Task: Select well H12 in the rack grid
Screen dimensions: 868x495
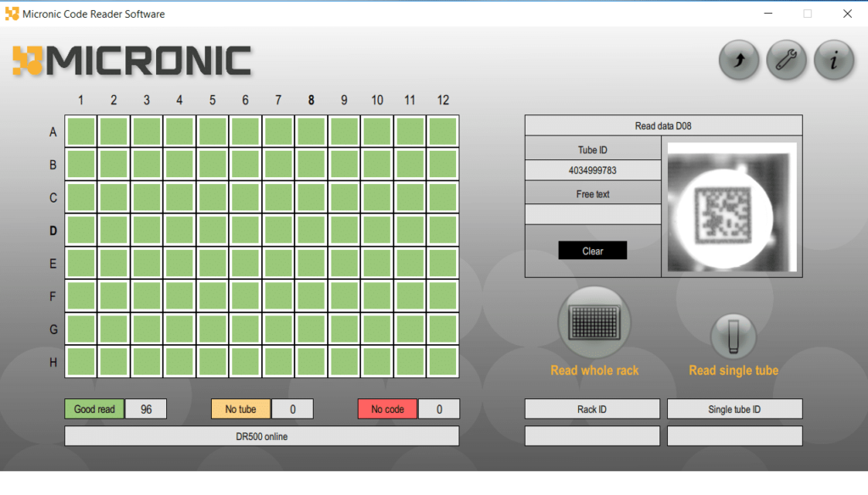Action: tap(442, 362)
